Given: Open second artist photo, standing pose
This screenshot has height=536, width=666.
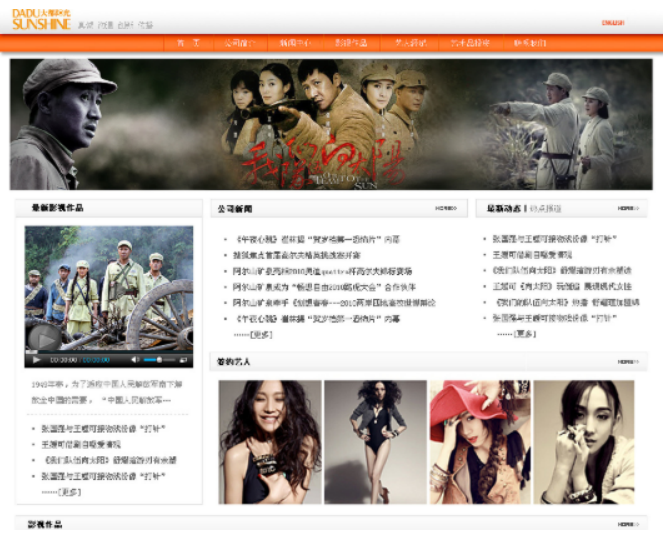Looking at the screenshot, I should (375, 442).
